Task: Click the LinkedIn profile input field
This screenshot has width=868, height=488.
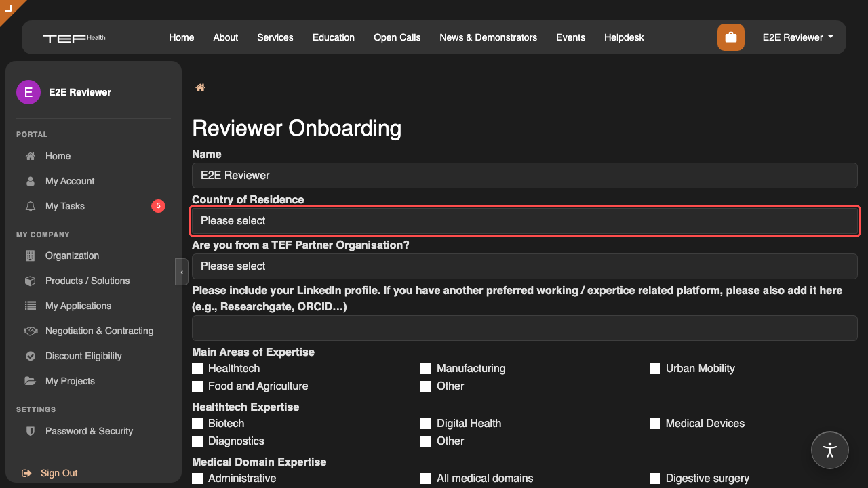Action: 525,328
